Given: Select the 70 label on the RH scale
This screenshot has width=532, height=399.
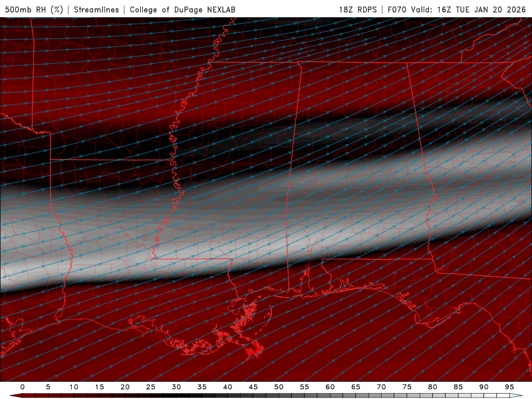Looking at the screenshot, I should 381,387.
